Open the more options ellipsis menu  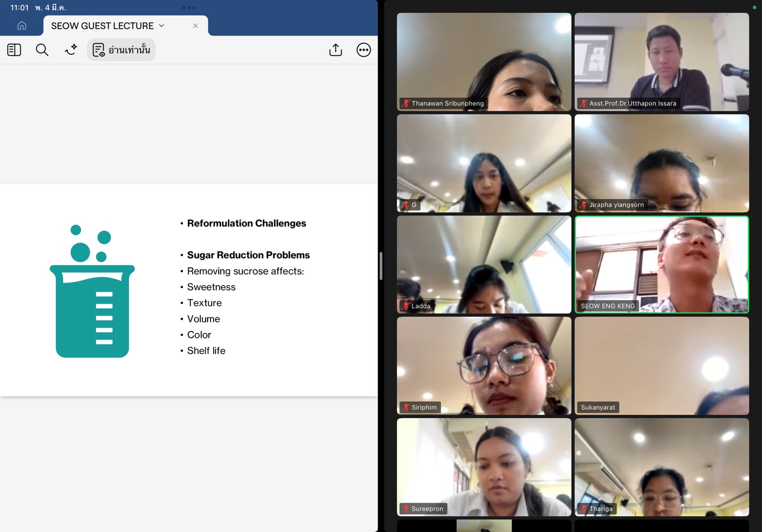tap(364, 50)
